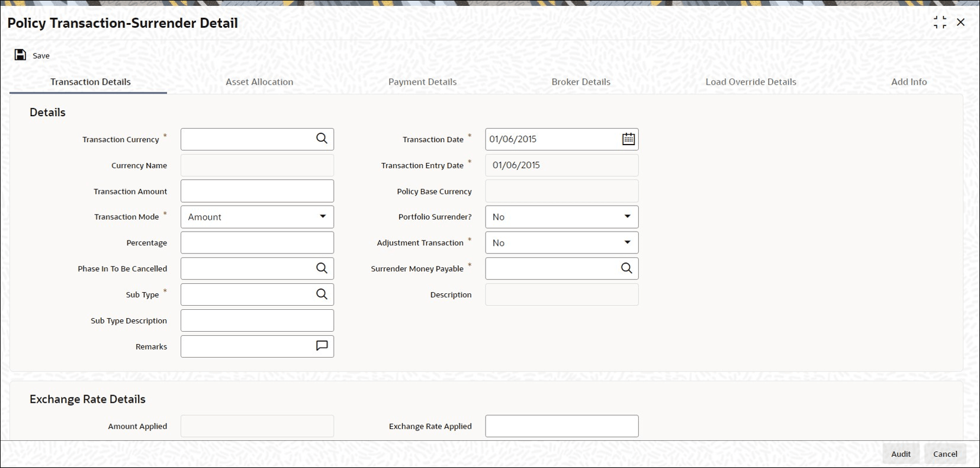The height and width of the screenshot is (468, 980).
Task: Switch to the Asset Allocation tab
Action: coord(259,82)
